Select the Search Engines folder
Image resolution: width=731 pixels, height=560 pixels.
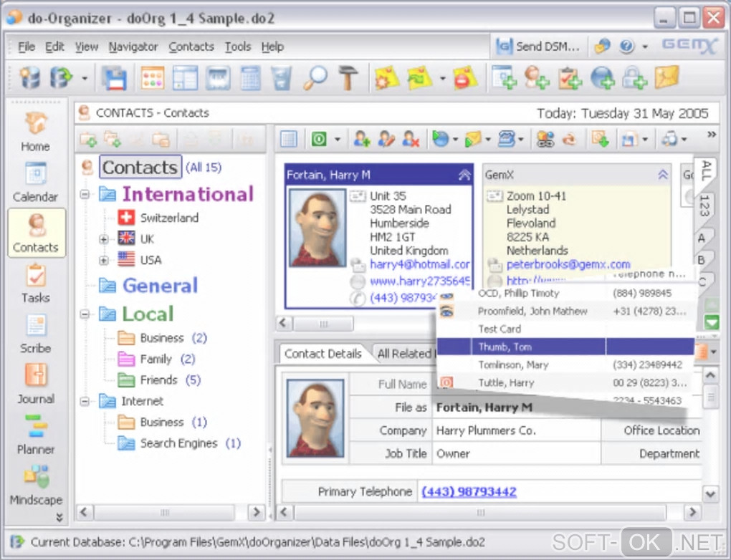[x=178, y=443]
